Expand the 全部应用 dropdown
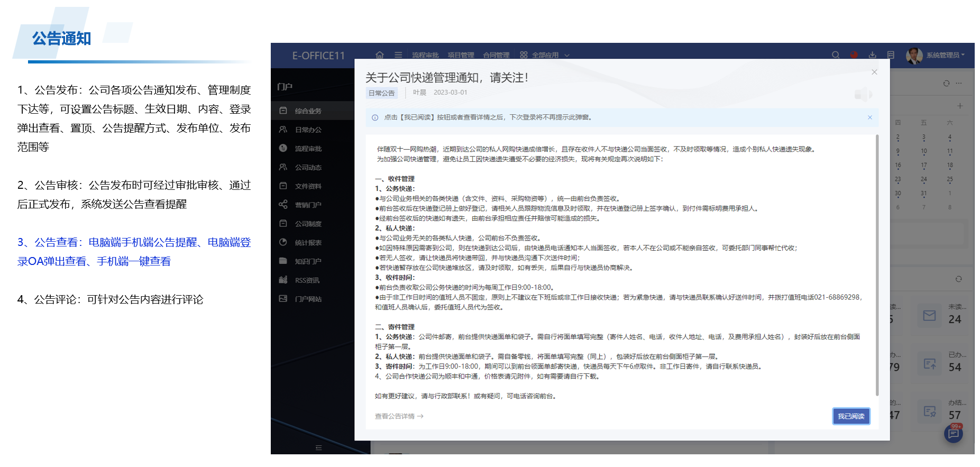980x467 pixels. [545, 55]
